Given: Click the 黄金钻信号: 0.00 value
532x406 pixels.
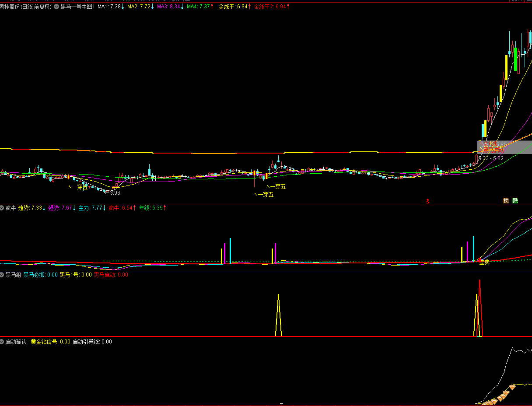Looking at the screenshot, I should click(x=50, y=342).
